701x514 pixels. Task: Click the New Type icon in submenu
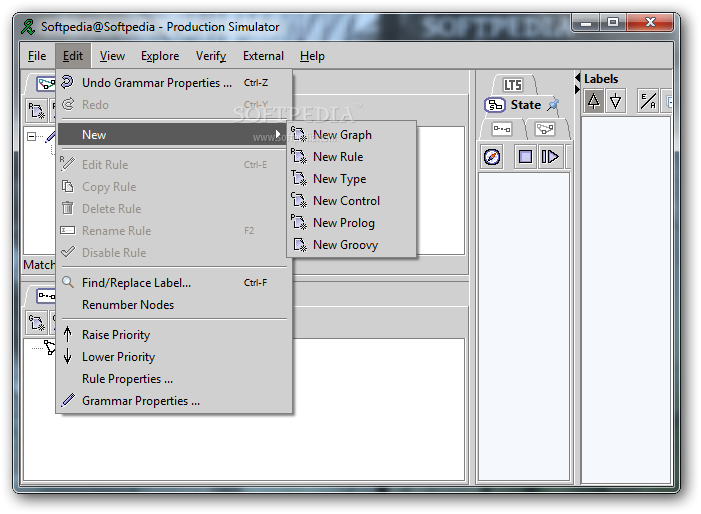coord(299,178)
